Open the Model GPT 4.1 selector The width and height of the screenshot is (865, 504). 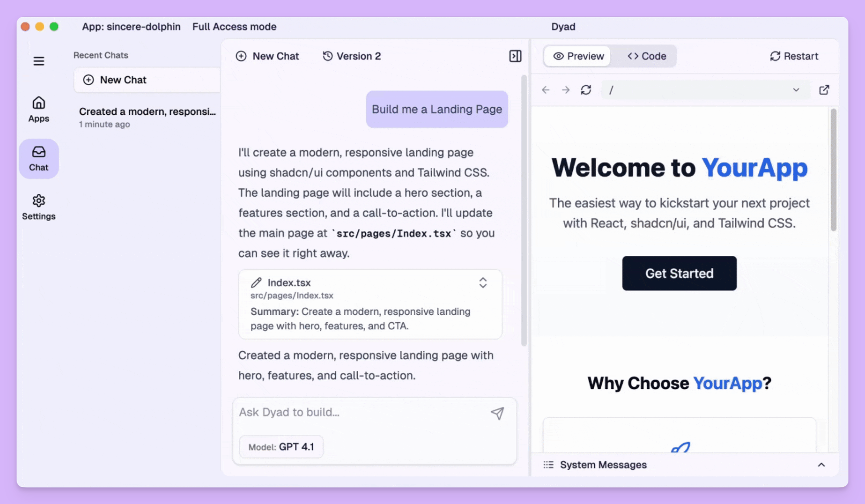281,447
